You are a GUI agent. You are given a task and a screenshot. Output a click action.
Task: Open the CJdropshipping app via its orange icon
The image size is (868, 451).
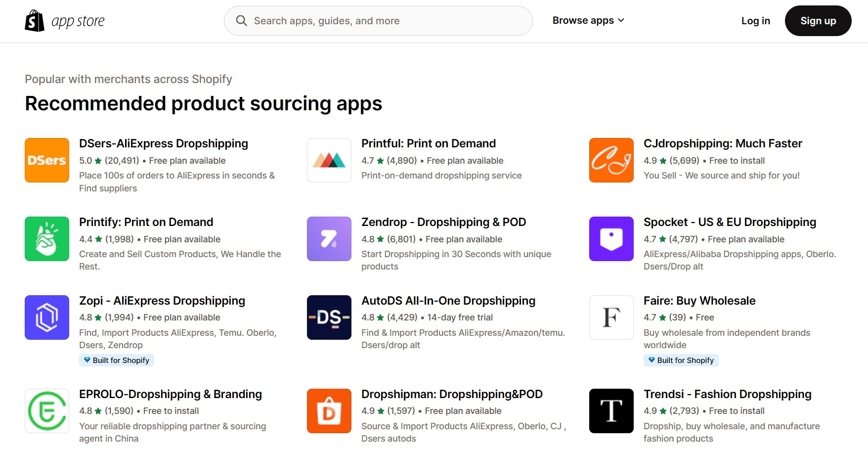click(611, 160)
